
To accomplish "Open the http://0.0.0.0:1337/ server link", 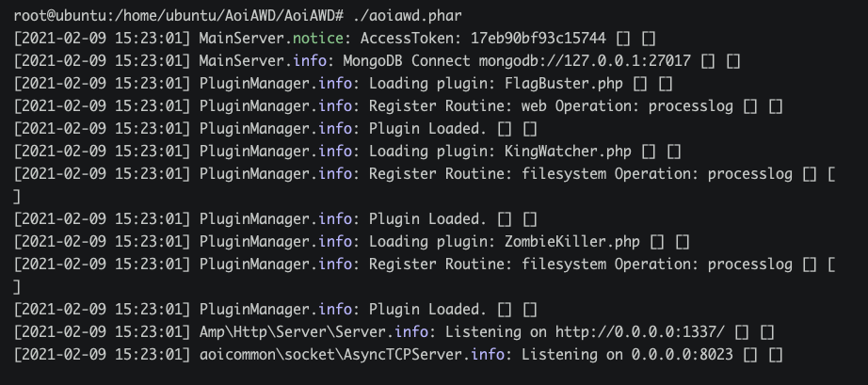I will (x=639, y=332).
